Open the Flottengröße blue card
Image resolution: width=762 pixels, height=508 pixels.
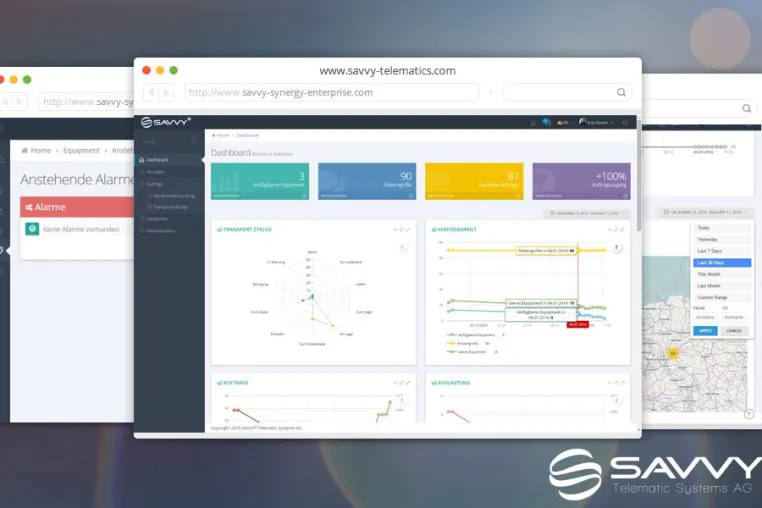(367, 181)
